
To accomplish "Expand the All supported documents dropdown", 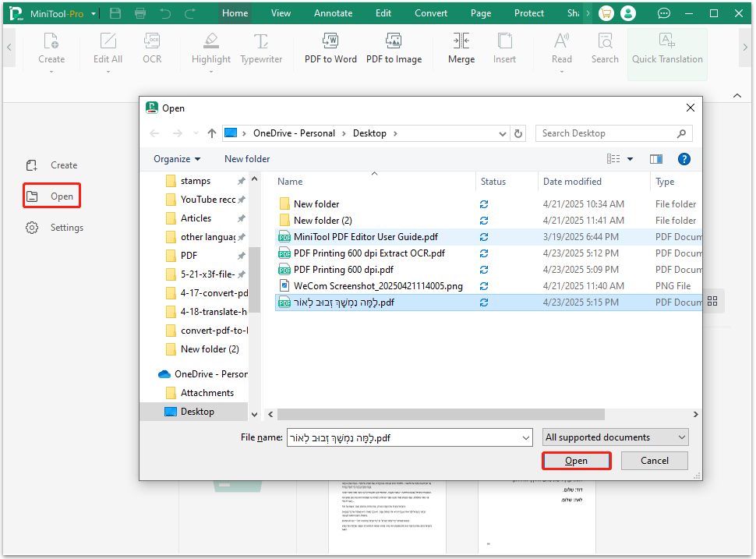I will click(x=616, y=437).
